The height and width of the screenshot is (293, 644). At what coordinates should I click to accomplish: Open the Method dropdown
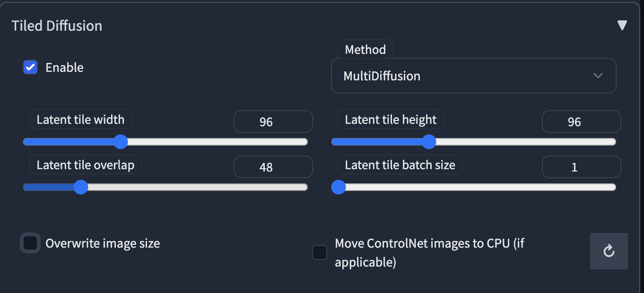click(473, 76)
